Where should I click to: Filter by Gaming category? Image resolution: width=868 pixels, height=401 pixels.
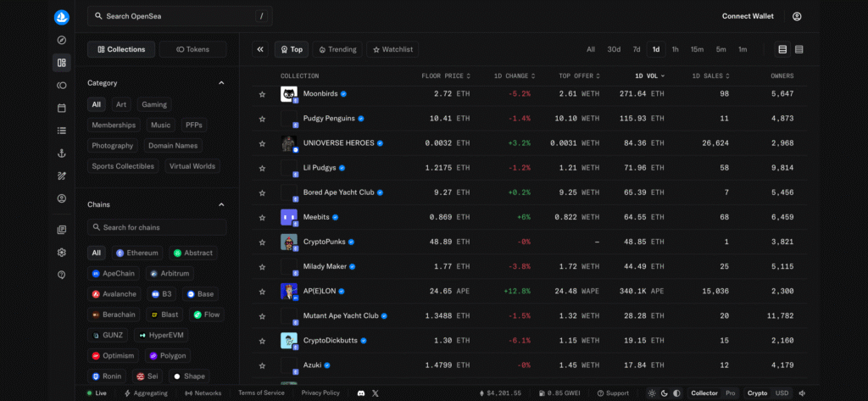coord(153,104)
